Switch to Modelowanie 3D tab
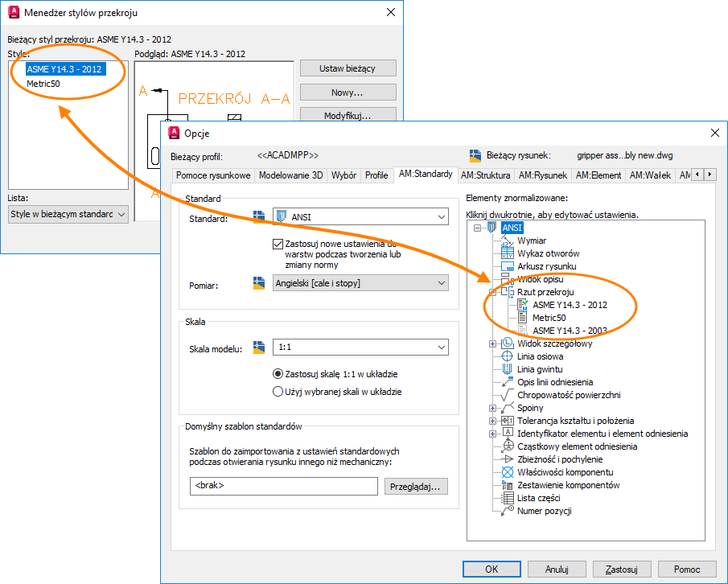 point(290,175)
